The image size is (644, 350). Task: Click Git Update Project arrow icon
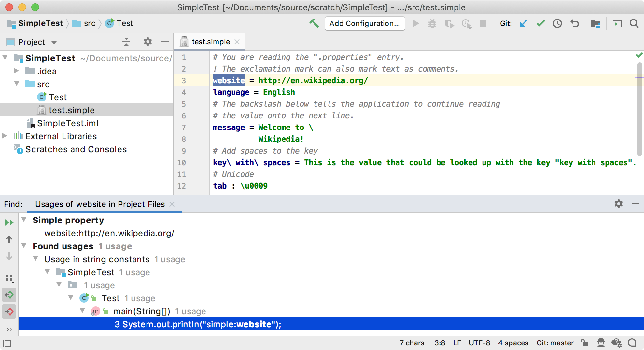click(524, 23)
